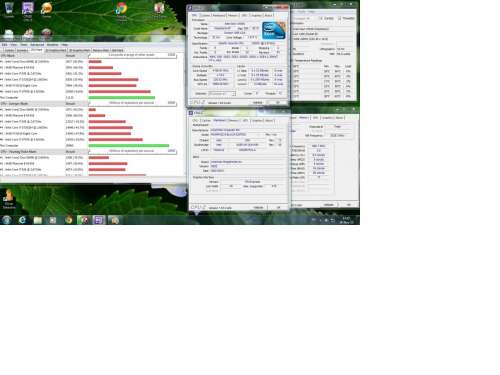
Task: Open the purple CPU-Z desktop shortcut
Action: [28, 10]
